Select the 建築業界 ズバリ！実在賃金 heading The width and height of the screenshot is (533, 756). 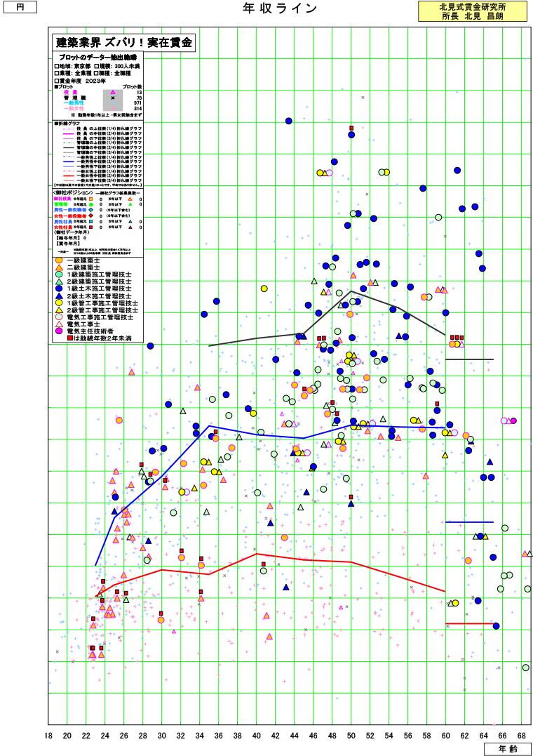pos(123,42)
